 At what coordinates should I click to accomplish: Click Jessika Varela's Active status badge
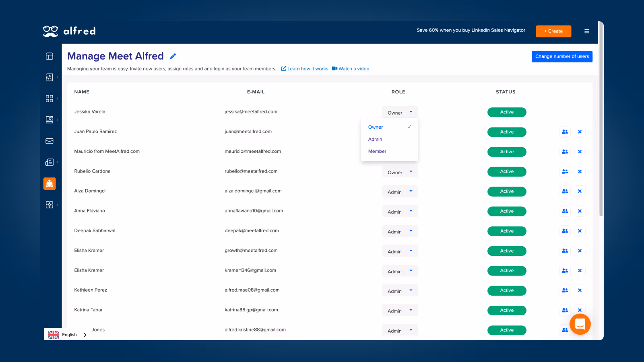pos(507,112)
